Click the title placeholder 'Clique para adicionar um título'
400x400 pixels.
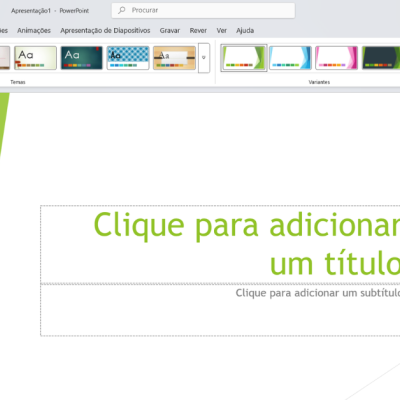[x=220, y=244]
